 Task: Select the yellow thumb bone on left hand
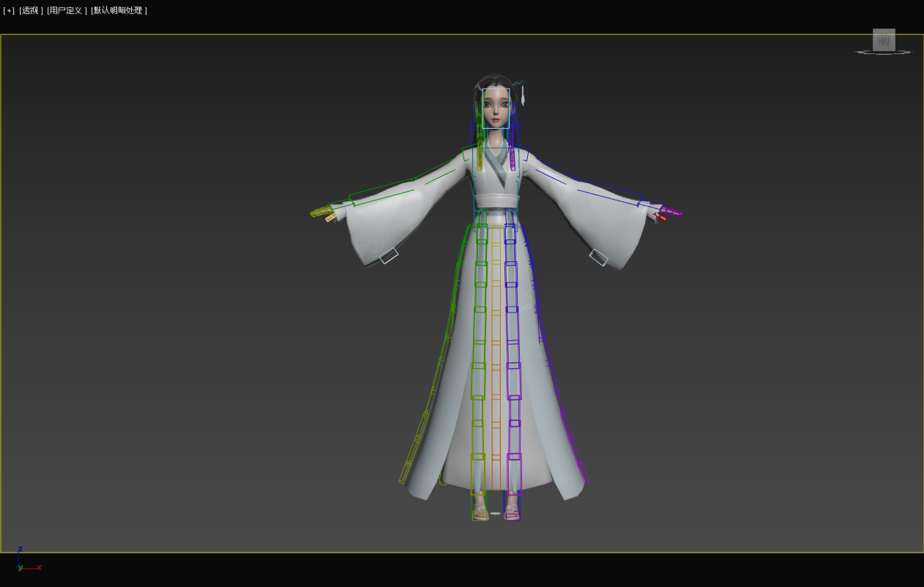[331, 217]
